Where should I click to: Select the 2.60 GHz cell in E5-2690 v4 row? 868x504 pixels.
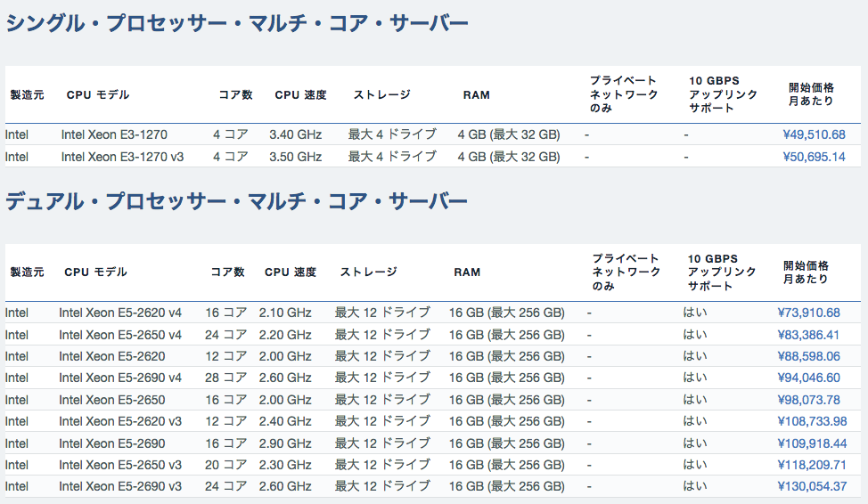(285, 378)
